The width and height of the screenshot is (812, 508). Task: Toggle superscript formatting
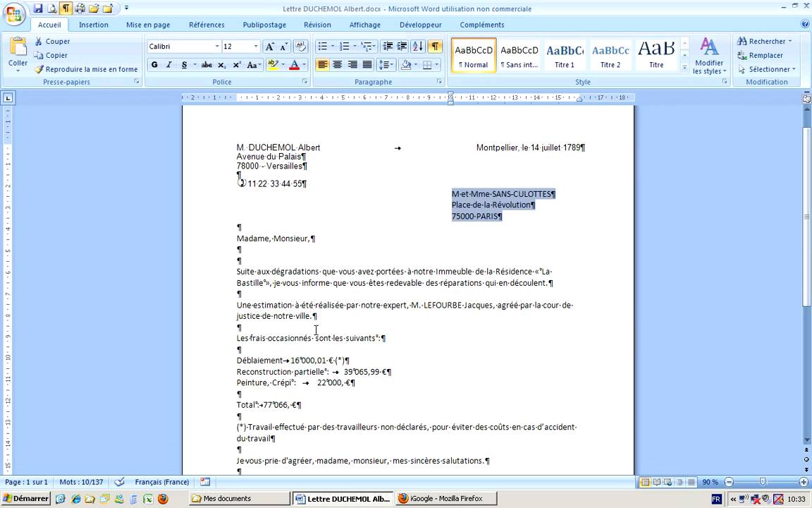click(237, 65)
